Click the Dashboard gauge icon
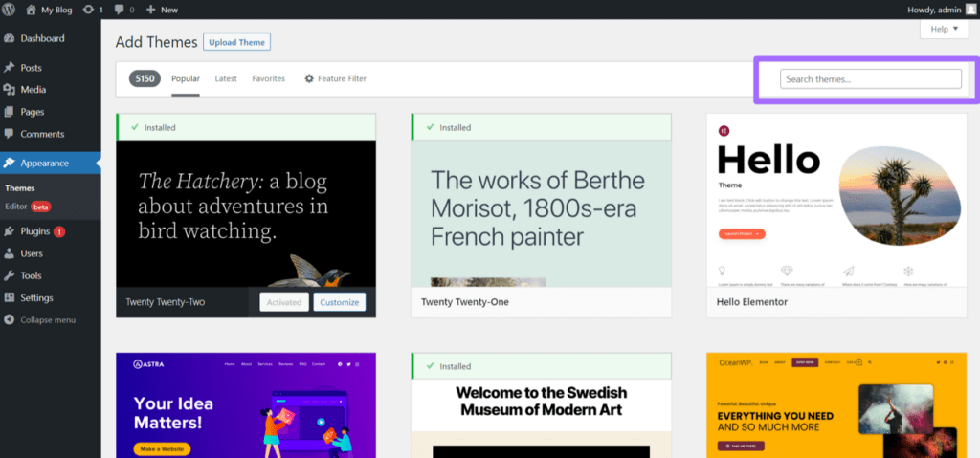The image size is (980, 458). (x=9, y=39)
